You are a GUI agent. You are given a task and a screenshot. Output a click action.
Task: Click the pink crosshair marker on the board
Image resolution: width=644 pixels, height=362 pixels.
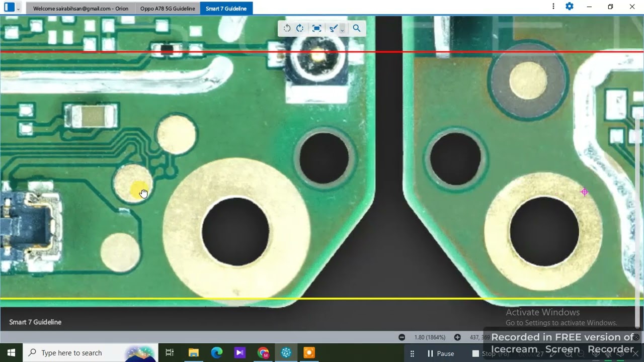click(584, 192)
